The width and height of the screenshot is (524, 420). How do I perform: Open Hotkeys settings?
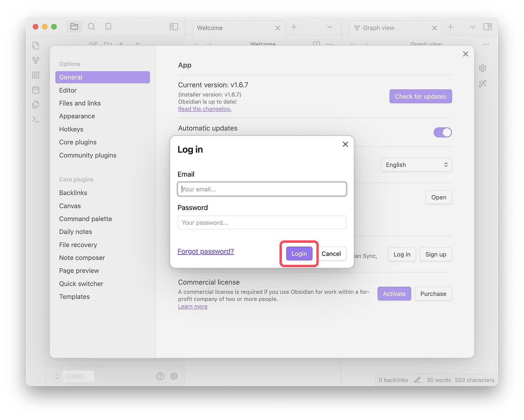(x=102, y=129)
